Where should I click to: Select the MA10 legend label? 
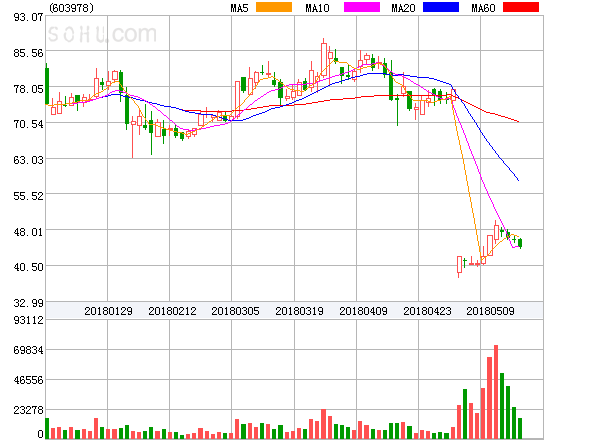click(x=317, y=8)
